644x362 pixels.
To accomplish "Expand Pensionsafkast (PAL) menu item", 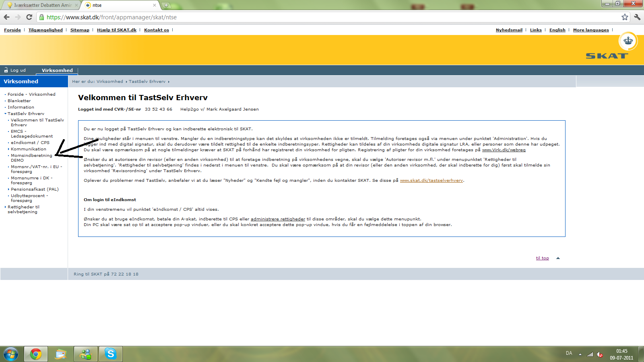I will (35, 189).
